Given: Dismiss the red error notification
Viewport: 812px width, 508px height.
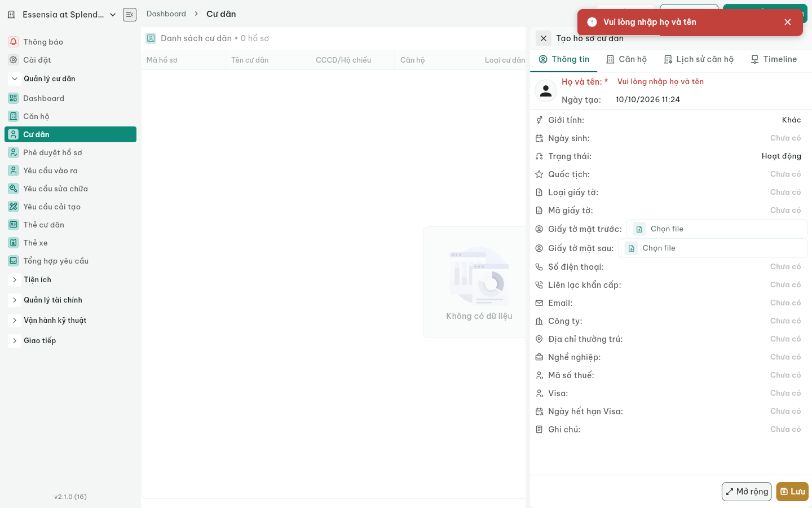Looking at the screenshot, I should [x=788, y=22].
